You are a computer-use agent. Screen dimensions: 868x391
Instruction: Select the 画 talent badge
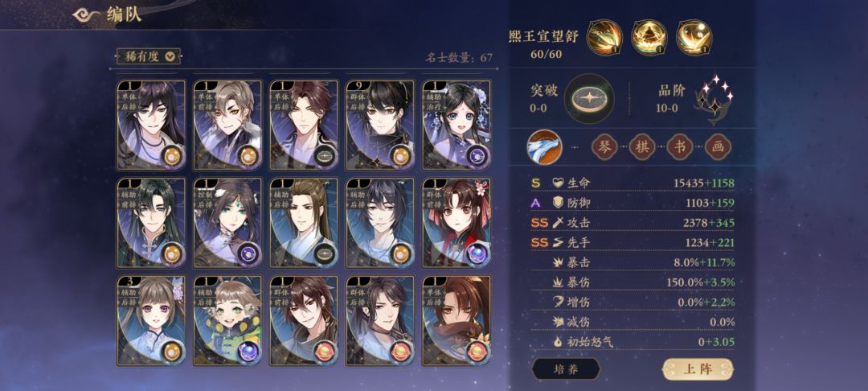(718, 147)
